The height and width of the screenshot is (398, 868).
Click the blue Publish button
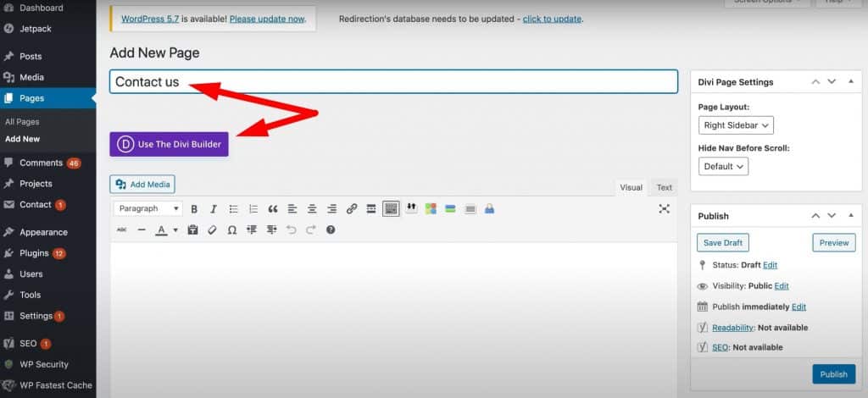pyautogui.click(x=834, y=374)
